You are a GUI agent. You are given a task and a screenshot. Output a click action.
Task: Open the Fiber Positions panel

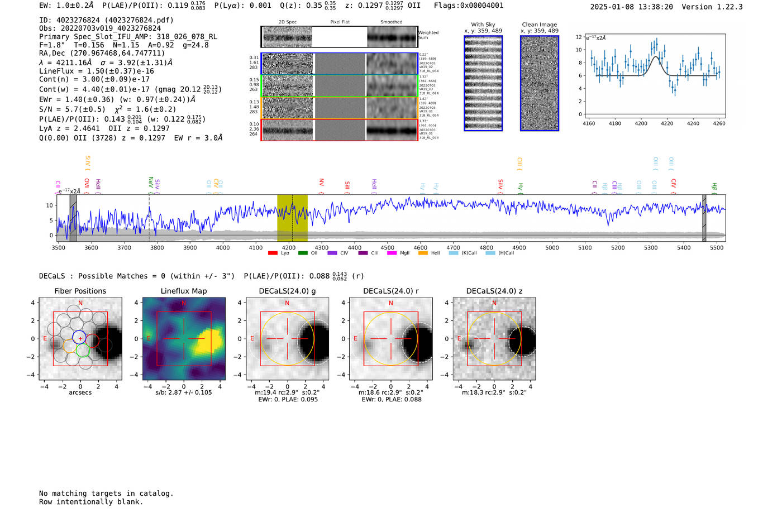tap(80, 339)
